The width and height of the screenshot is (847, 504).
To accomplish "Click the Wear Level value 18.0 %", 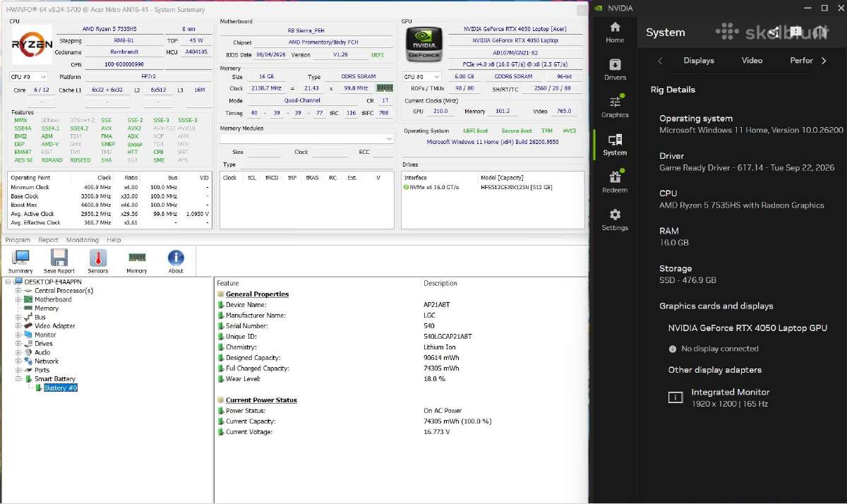I will 434,379.
